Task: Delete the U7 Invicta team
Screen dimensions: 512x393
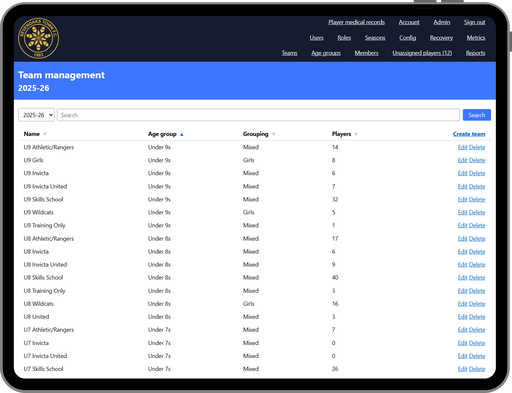Action: [477, 343]
